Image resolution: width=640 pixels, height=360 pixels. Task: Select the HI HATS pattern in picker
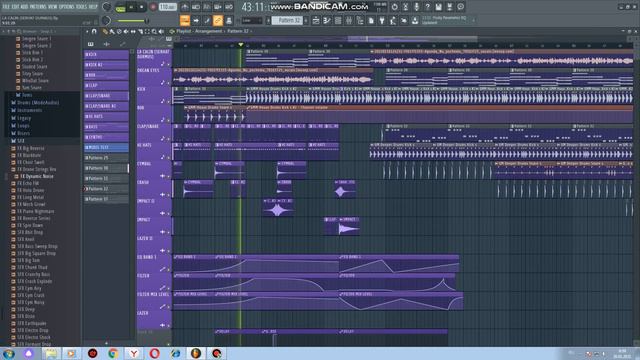pos(106,116)
